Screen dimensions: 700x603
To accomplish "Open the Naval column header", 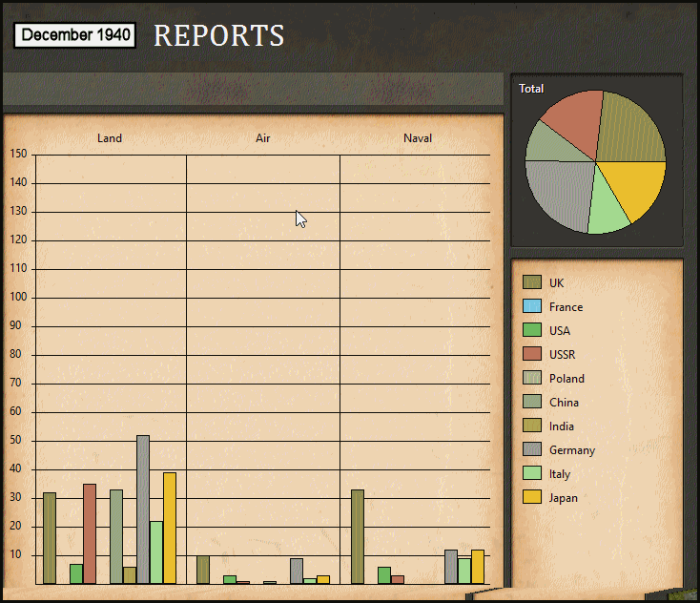I will tap(417, 138).
